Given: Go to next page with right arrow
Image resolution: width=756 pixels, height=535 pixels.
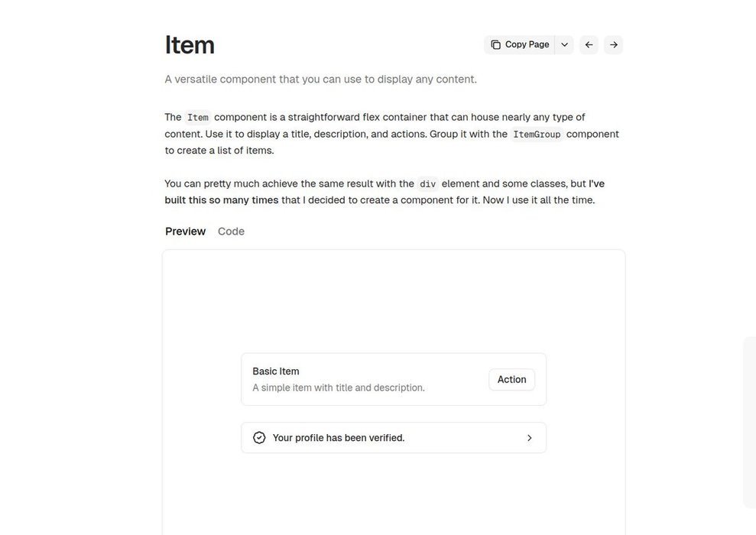Looking at the screenshot, I should point(613,45).
